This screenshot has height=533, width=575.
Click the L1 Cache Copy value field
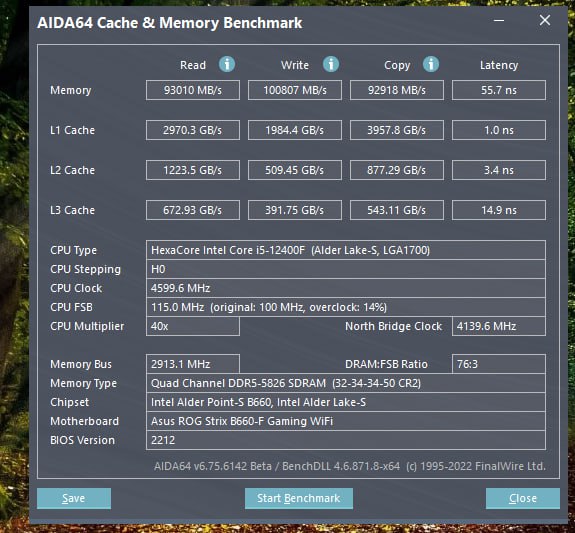click(397, 130)
